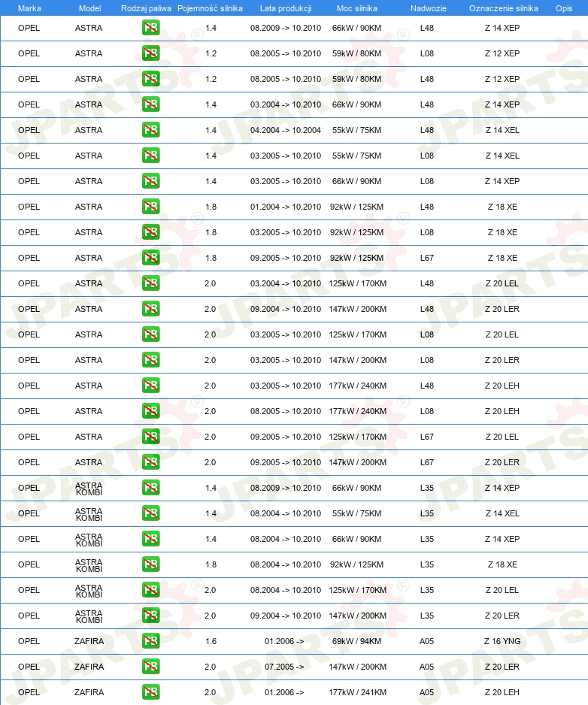Click fuel icon for Astra L08 Z 20 LEH

point(150,411)
